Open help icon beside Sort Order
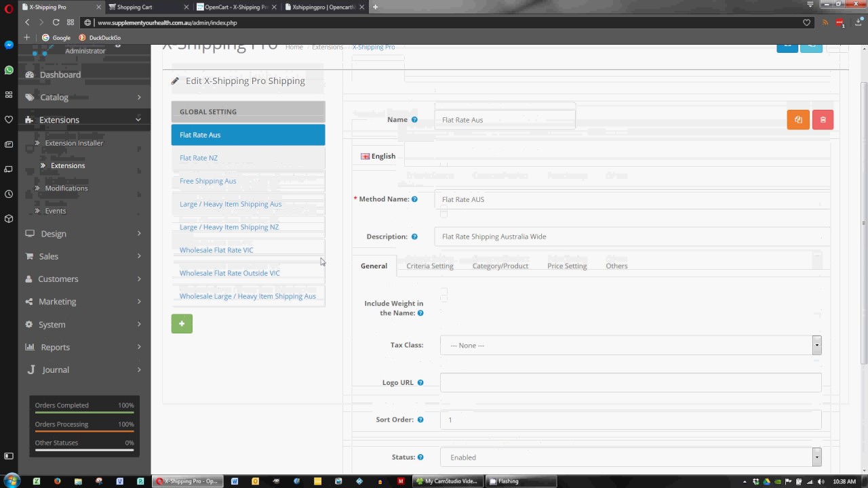Screen dimensions: 868x488 point(420,420)
